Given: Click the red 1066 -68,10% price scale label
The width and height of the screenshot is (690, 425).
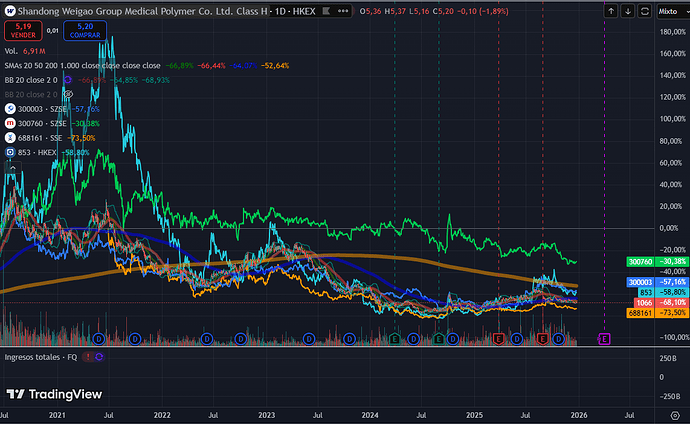Looking at the screenshot, I should click(x=661, y=303).
